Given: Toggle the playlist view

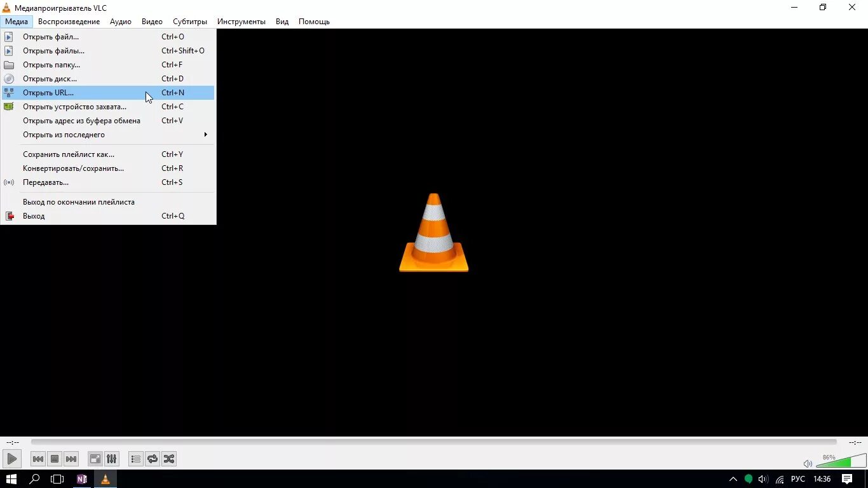Looking at the screenshot, I should (136, 459).
